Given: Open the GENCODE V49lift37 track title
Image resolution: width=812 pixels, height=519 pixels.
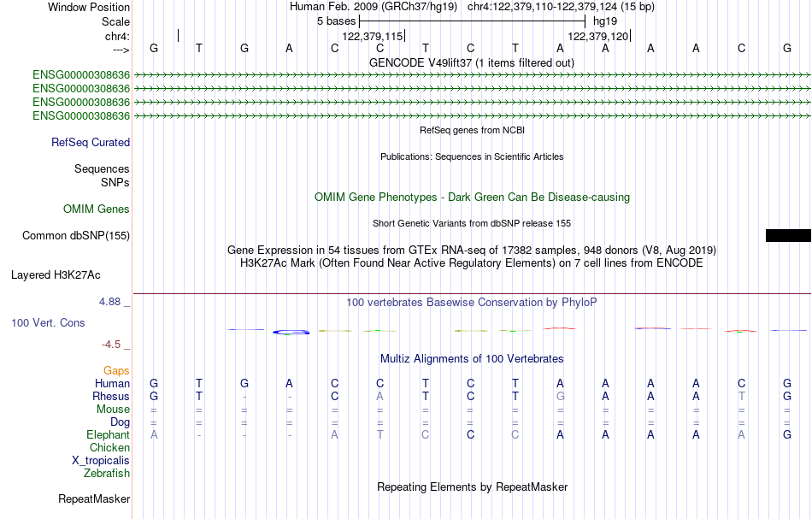Looking at the screenshot, I should coord(472,62).
